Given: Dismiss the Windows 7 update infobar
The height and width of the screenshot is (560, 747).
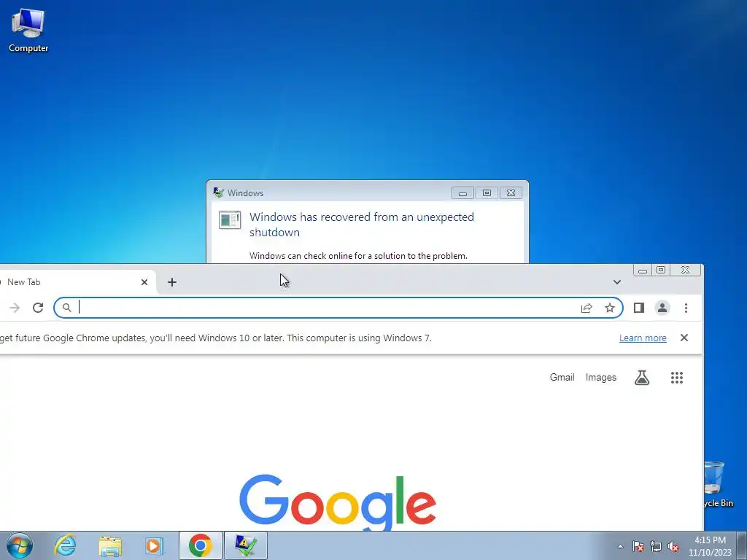Looking at the screenshot, I should [x=684, y=338].
